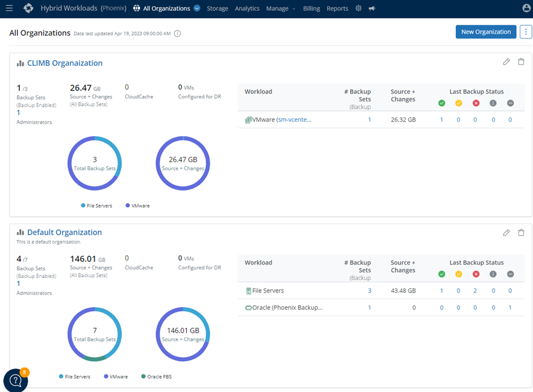The image size is (533, 392).
Task: Open the more options kebab menu
Action: [x=526, y=32]
